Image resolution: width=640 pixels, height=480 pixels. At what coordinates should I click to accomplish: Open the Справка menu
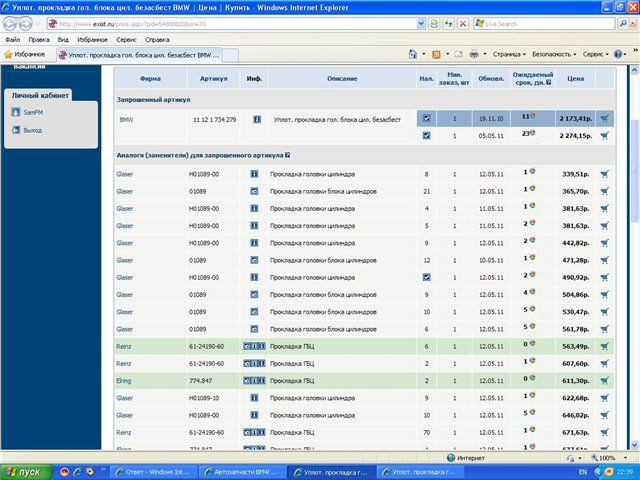pyautogui.click(x=157, y=40)
